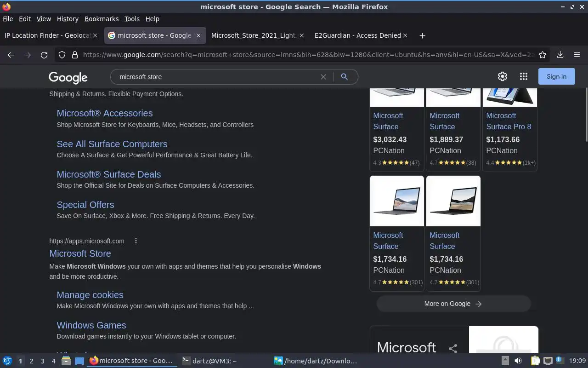Close the microsoft store Google tab
Viewport: 588px width, 368px height.
coord(198,35)
